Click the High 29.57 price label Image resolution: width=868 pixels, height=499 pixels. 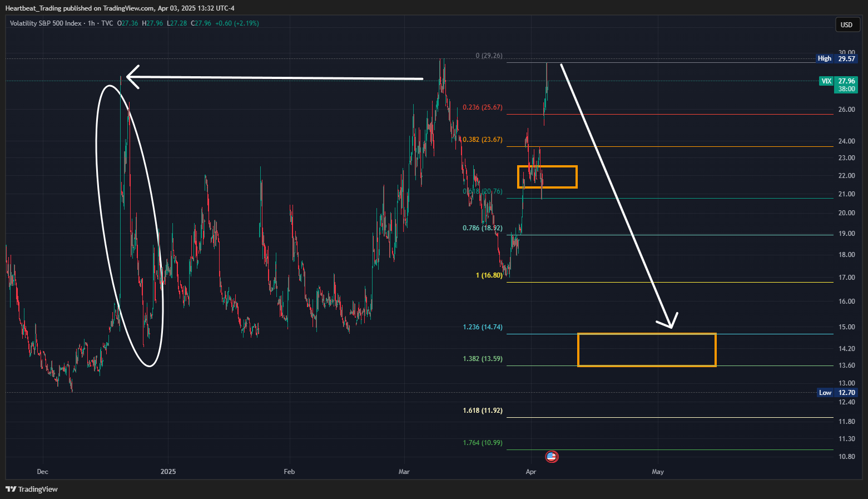(x=837, y=58)
